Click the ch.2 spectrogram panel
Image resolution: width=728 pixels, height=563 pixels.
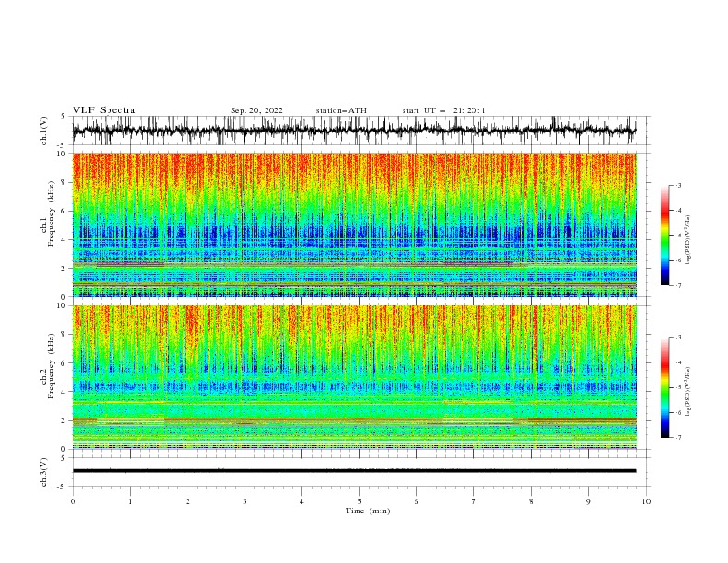click(x=354, y=377)
